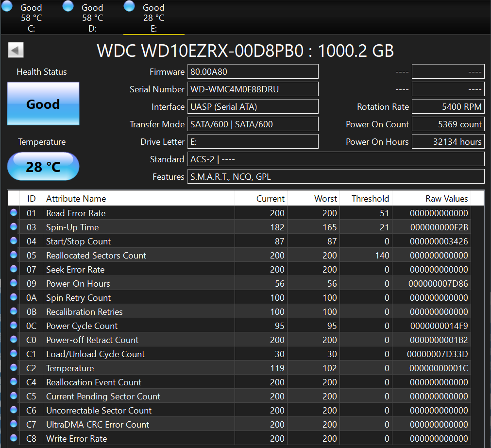Screen dimensions: 491x448
Task: Click status dot of Recalibration Retries row
Action: pyautogui.click(x=14, y=311)
